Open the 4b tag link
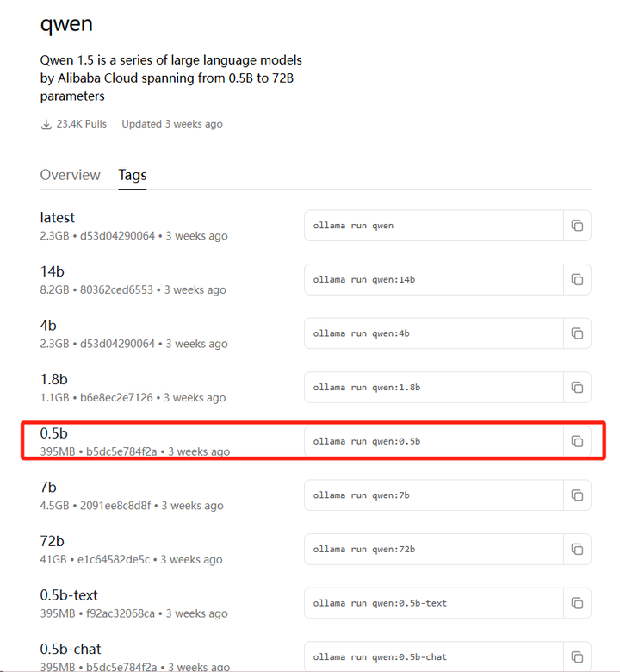Screen dimensions: 620x672 [48, 326]
